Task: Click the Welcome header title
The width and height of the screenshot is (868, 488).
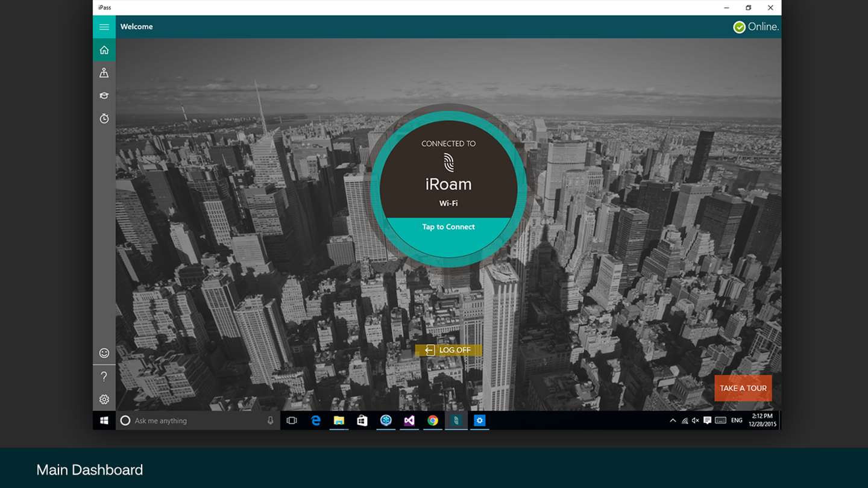Action: click(137, 27)
